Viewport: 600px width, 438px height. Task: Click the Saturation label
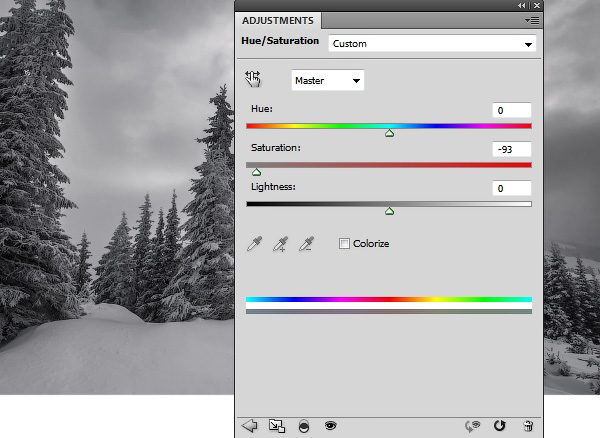click(276, 148)
